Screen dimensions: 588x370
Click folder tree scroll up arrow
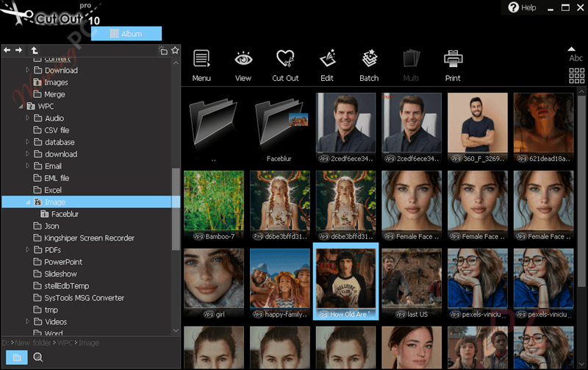click(x=176, y=63)
